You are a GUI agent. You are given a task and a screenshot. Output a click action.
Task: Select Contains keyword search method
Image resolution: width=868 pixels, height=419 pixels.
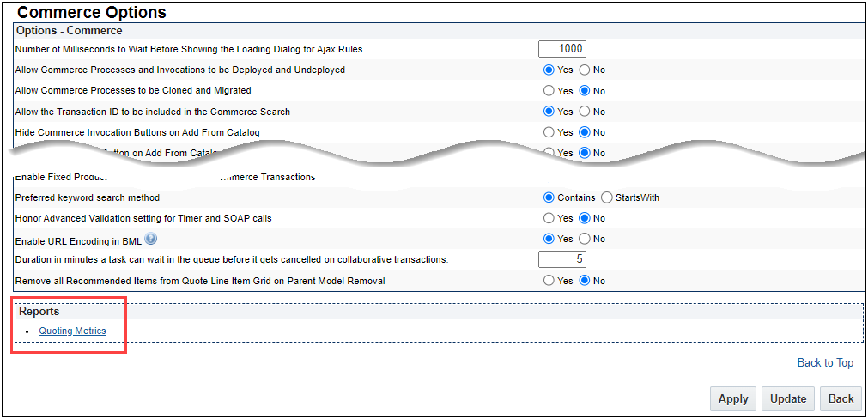pyautogui.click(x=549, y=197)
